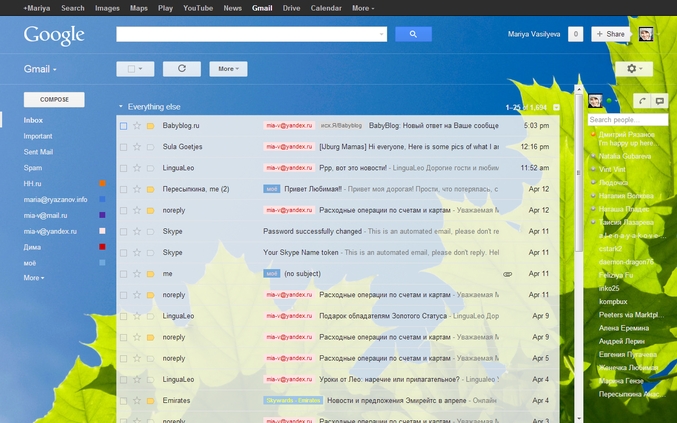677x423 pixels.
Task: Open the settings gear menu
Action: click(x=632, y=69)
